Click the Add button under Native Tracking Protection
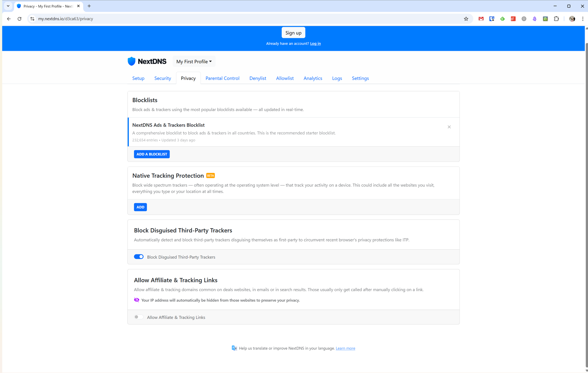Image resolution: width=588 pixels, height=373 pixels. 140,207
